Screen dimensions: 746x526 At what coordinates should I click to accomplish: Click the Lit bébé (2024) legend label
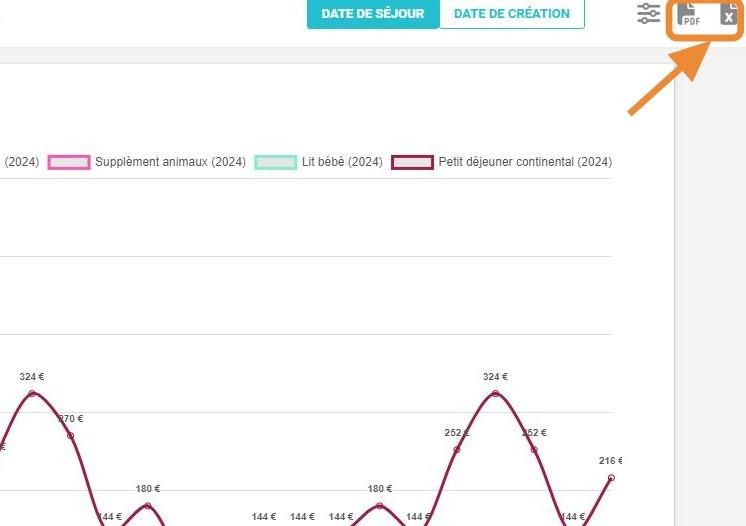point(342,162)
